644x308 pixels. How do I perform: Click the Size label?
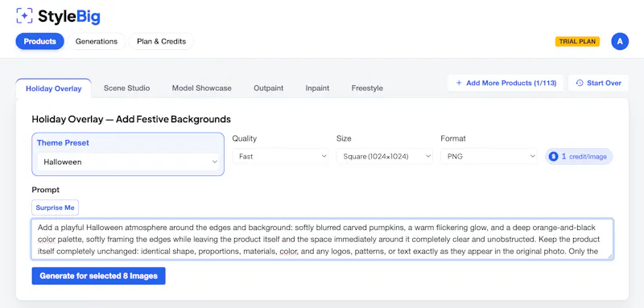[x=344, y=138]
